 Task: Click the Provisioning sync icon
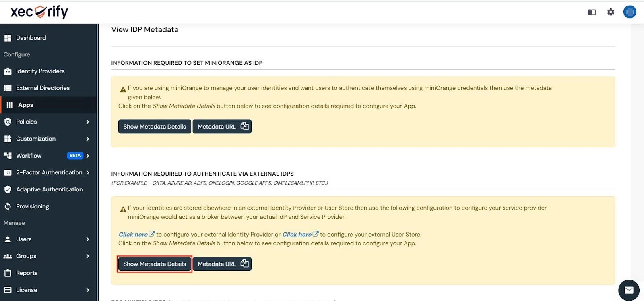[x=8, y=206]
